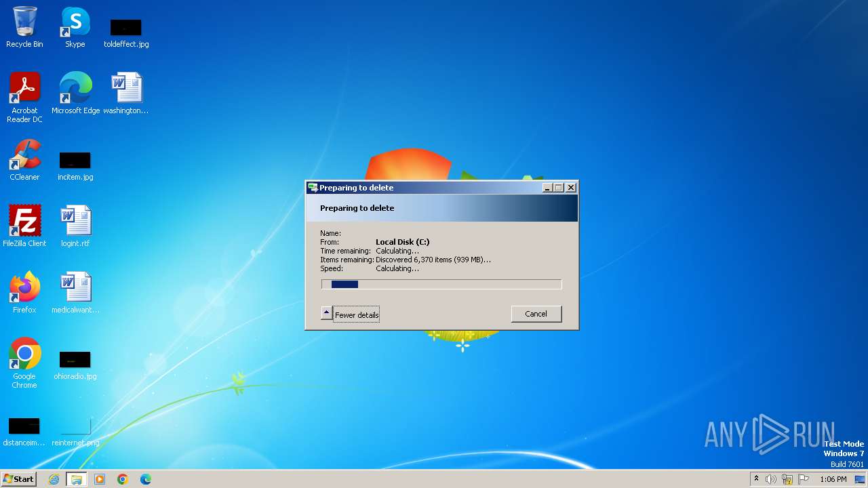
Task: Open the network tray icon
Action: (787, 479)
